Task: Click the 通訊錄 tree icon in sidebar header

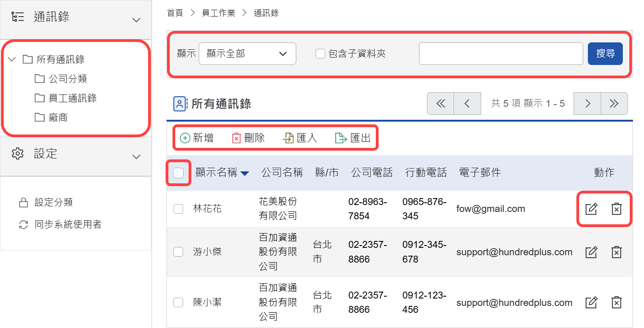Action: [17, 17]
